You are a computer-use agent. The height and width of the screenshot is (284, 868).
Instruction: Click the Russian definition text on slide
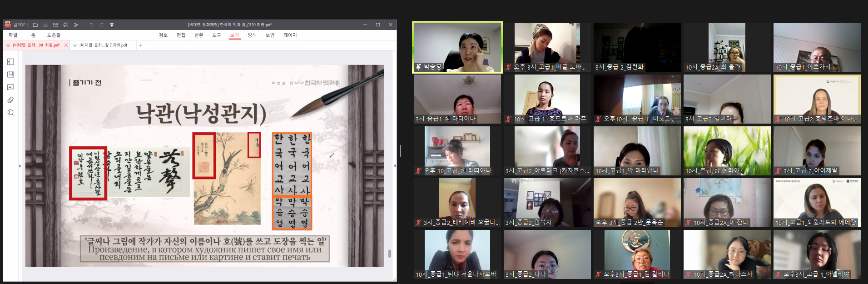(x=205, y=253)
